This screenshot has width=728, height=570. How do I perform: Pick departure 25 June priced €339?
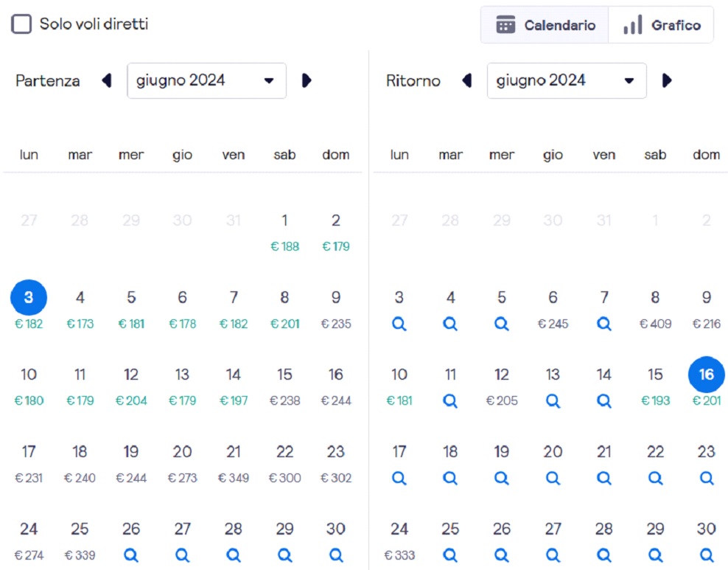click(80, 541)
